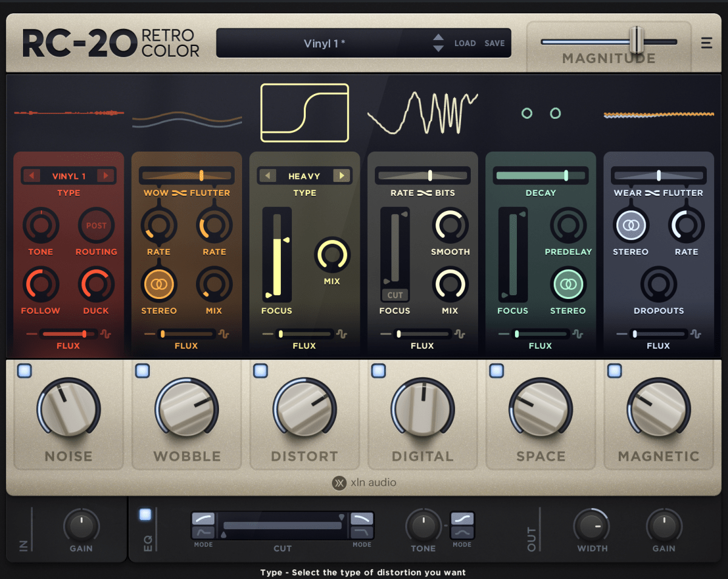728x579 pixels.
Task: Click the Magnitude slider handle
Action: pyautogui.click(x=636, y=41)
